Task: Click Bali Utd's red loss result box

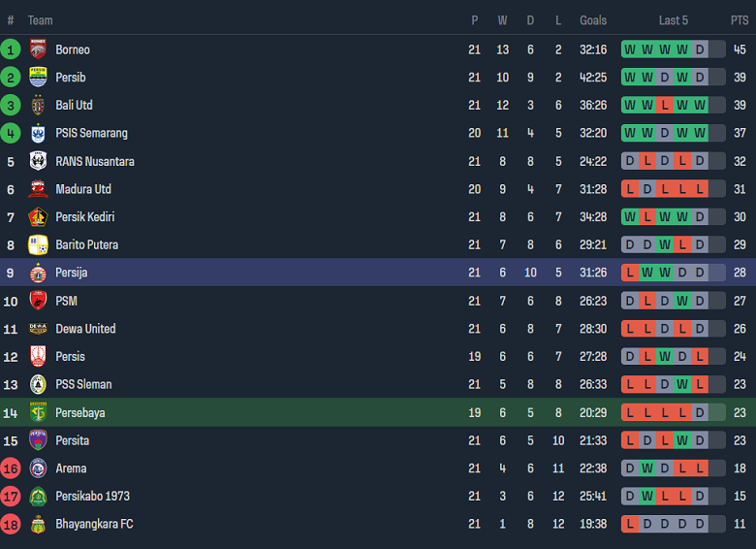Action: click(665, 106)
